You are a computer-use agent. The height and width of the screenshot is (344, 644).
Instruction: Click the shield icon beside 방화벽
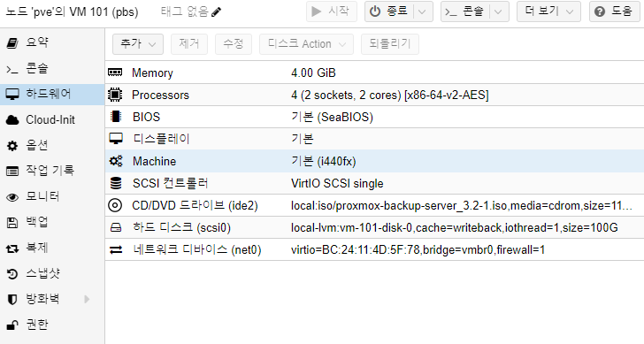(12, 300)
